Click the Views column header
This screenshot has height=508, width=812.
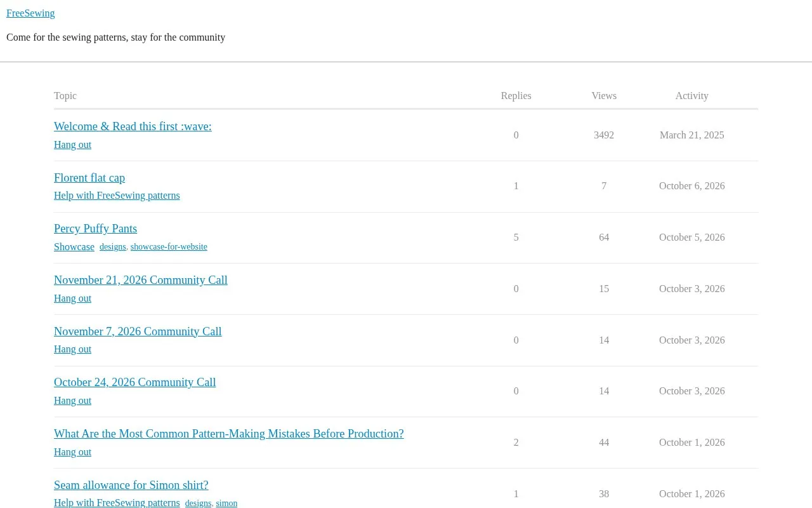click(x=604, y=96)
